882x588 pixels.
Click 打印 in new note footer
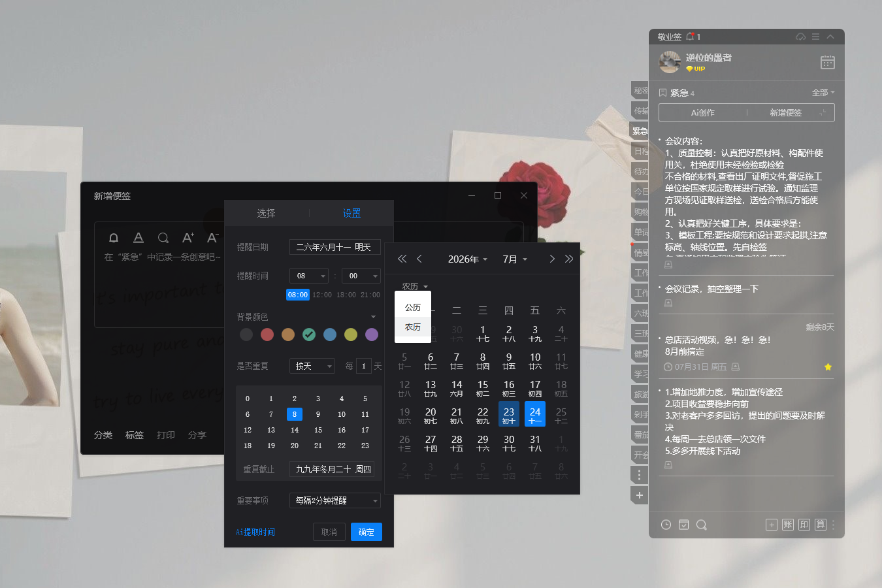click(166, 435)
